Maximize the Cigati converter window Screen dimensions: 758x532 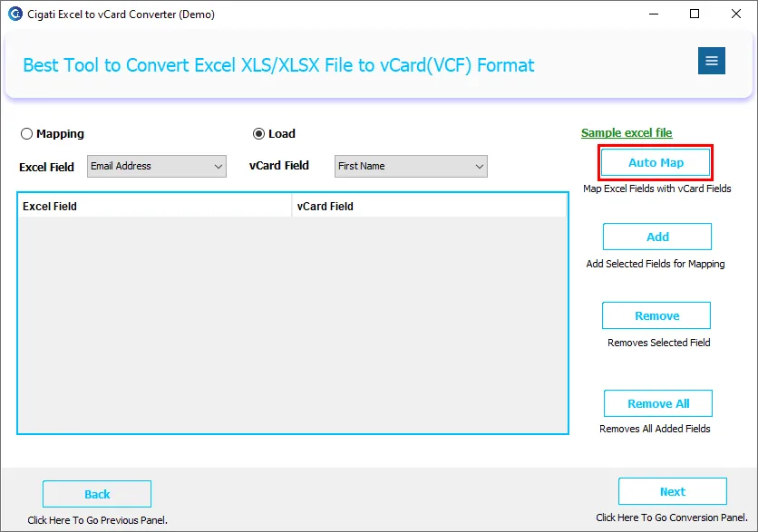[695, 14]
